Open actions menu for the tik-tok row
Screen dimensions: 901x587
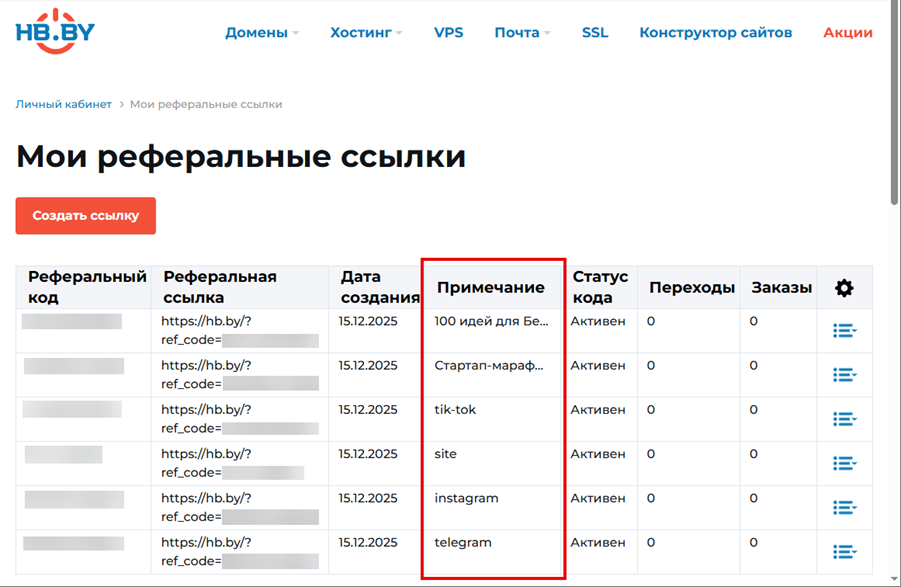[x=845, y=419]
